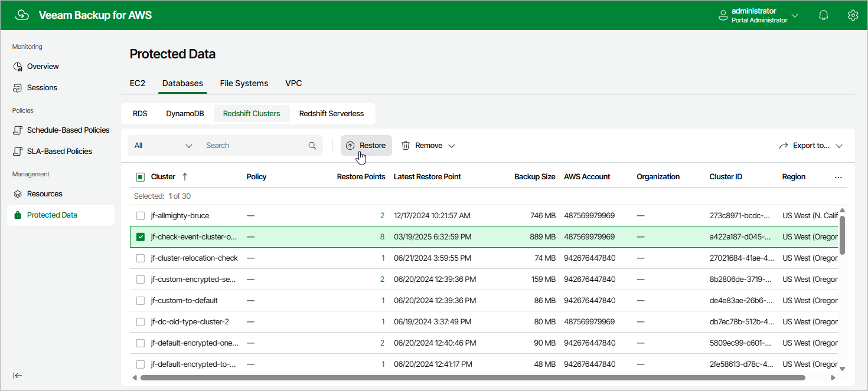
Task: Sort by Latest Restore Point header
Action: click(x=428, y=177)
